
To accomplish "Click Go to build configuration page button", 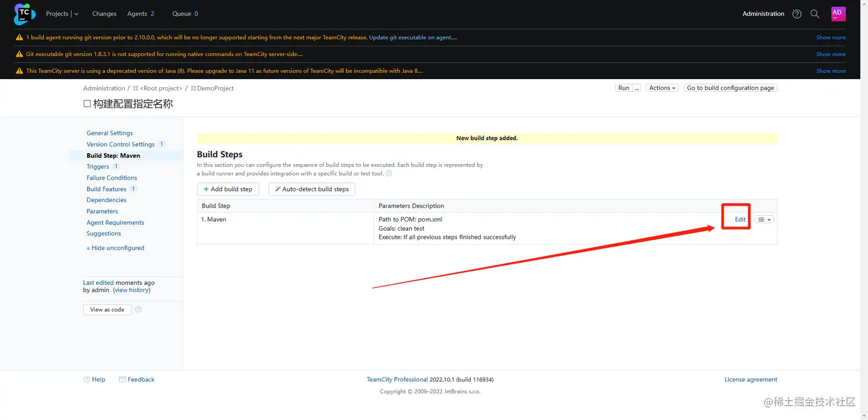I will click(x=730, y=88).
